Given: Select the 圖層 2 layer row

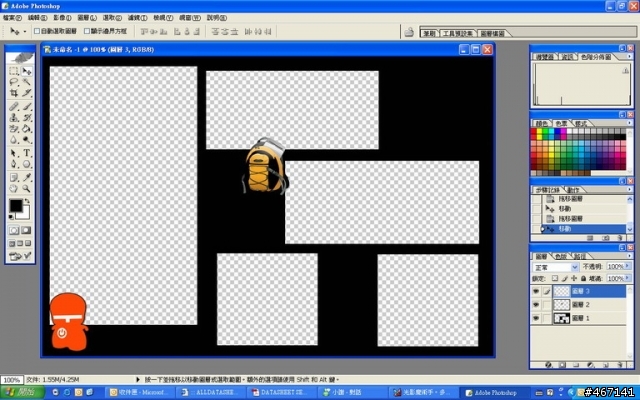Looking at the screenshot, I should (x=580, y=305).
